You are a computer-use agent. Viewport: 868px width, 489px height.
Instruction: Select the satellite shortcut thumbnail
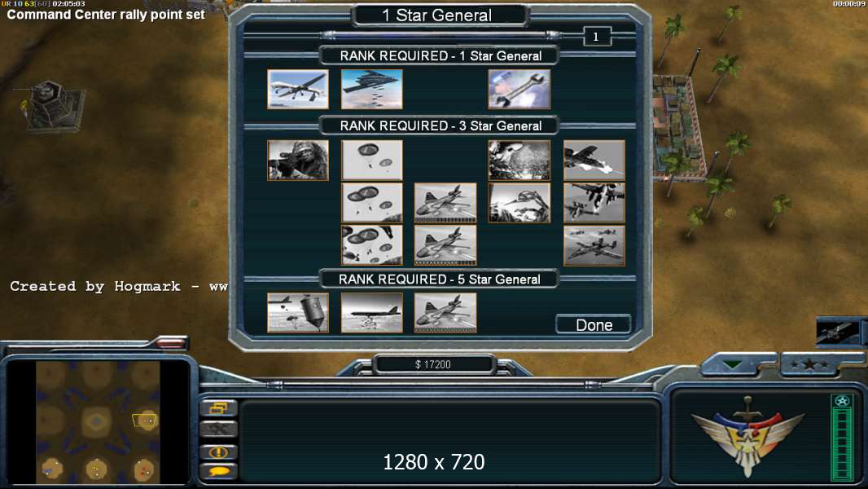838,333
